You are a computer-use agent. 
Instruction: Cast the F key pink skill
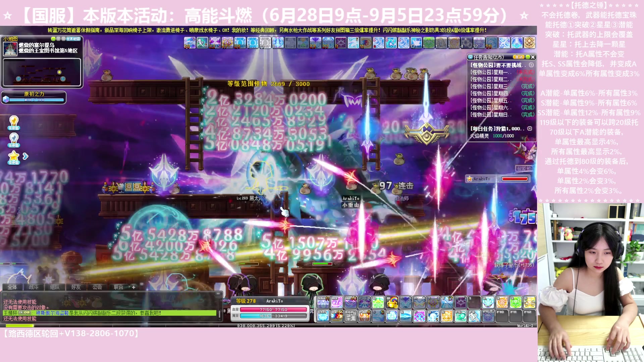(419, 316)
